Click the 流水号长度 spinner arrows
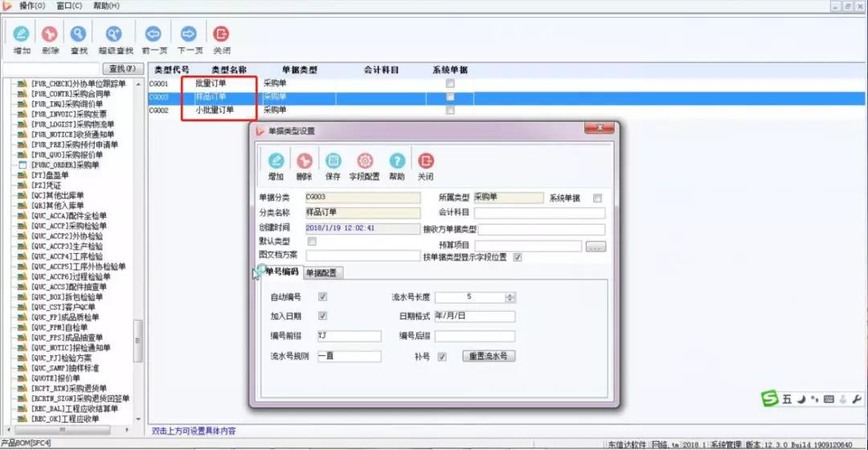 [510, 297]
